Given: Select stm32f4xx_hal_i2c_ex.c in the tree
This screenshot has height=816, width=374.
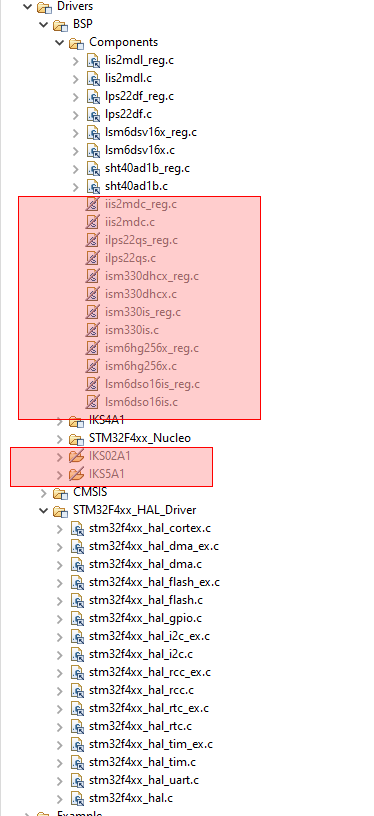Looking at the screenshot, I should 149,636.
